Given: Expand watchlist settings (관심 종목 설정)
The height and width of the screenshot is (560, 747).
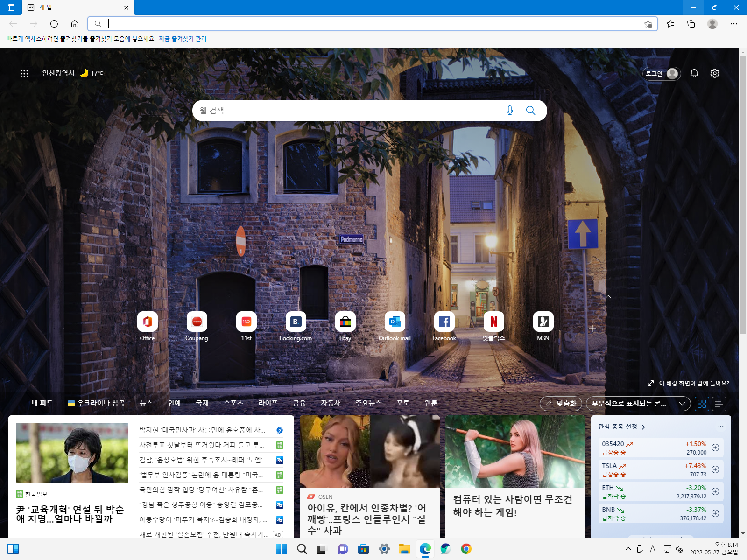Looking at the screenshot, I should click(622, 427).
